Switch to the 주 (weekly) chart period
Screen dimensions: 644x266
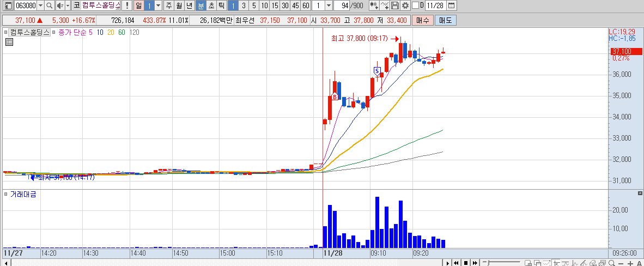tap(168, 5)
